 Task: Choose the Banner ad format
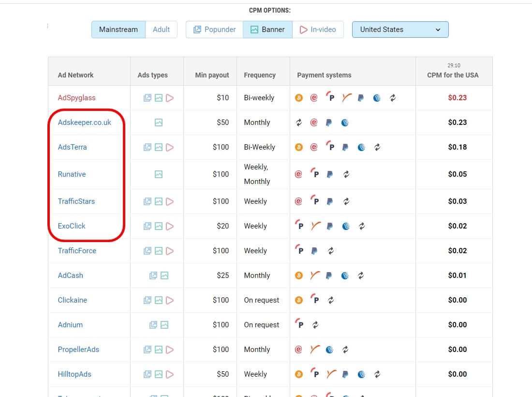(268, 30)
